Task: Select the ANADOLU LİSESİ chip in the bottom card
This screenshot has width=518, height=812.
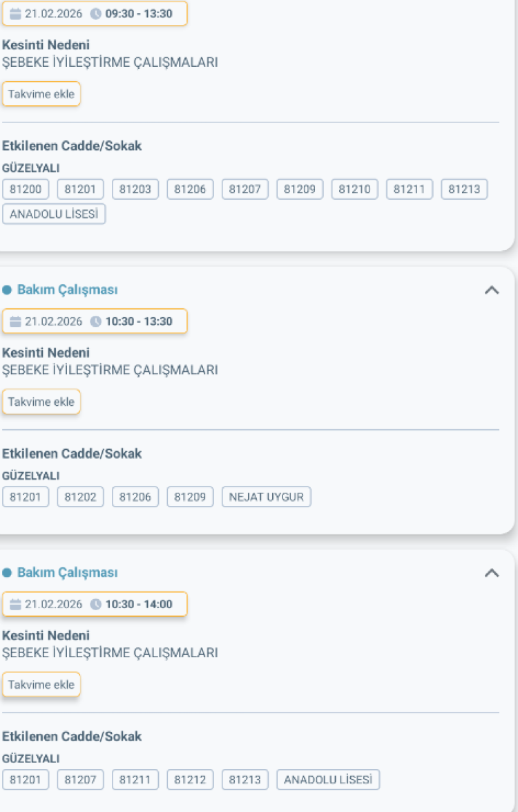Action: click(327, 780)
